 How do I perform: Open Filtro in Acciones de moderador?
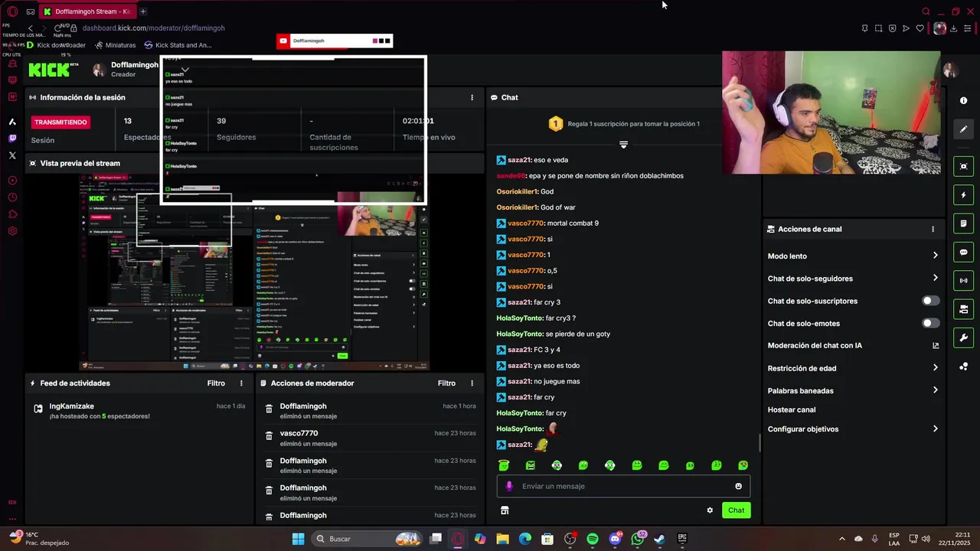pos(446,383)
